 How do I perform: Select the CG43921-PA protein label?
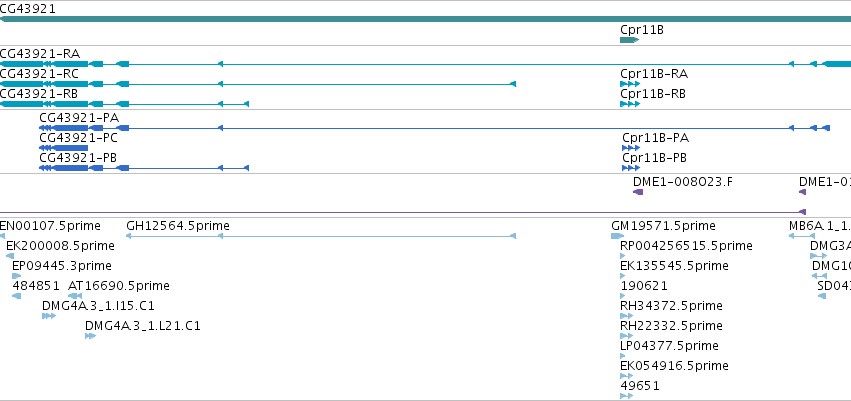coord(79,117)
